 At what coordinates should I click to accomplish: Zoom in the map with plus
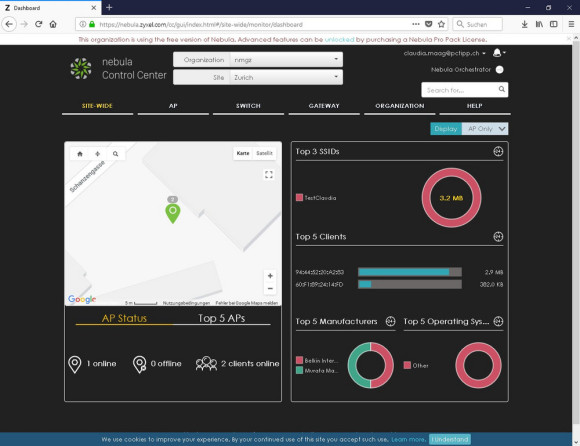[270, 276]
